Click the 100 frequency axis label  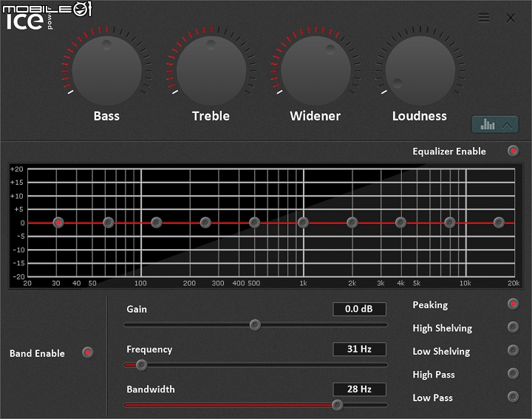pyautogui.click(x=140, y=283)
